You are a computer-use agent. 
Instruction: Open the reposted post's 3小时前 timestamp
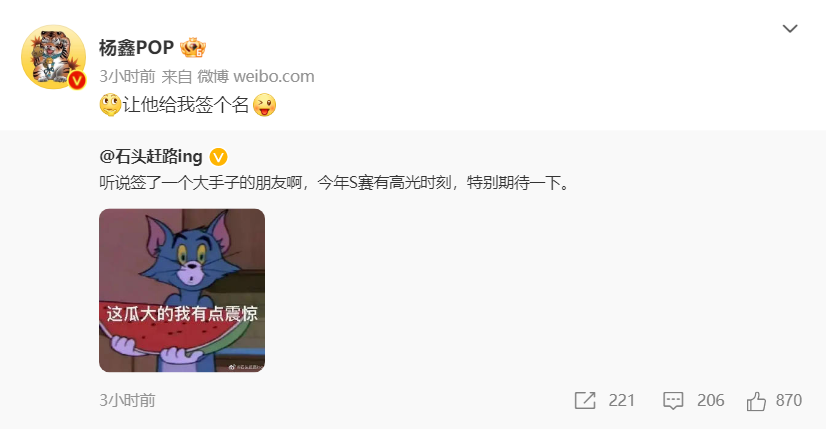click(127, 401)
